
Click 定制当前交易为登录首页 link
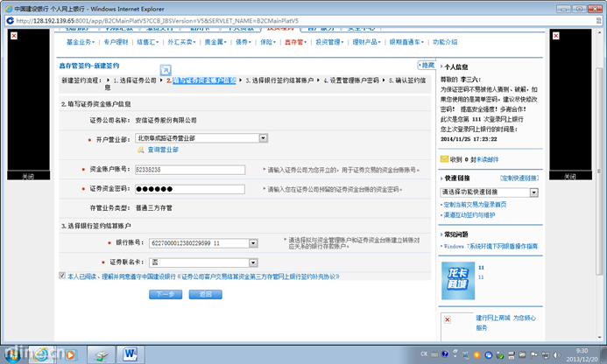475,204
